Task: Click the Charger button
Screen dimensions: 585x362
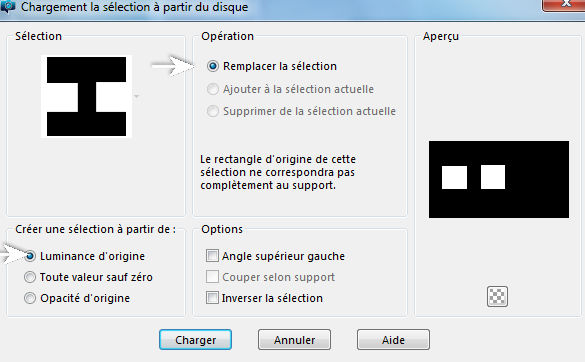Action: coord(195,340)
